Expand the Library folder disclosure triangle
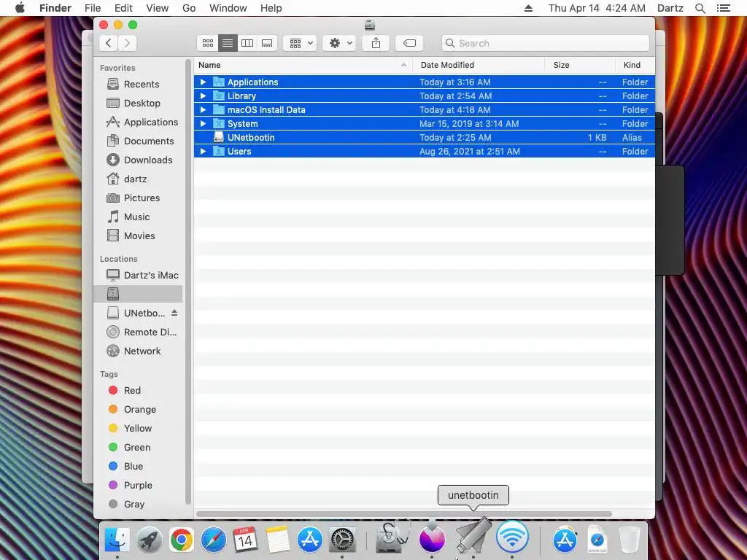747x560 pixels. coord(203,96)
